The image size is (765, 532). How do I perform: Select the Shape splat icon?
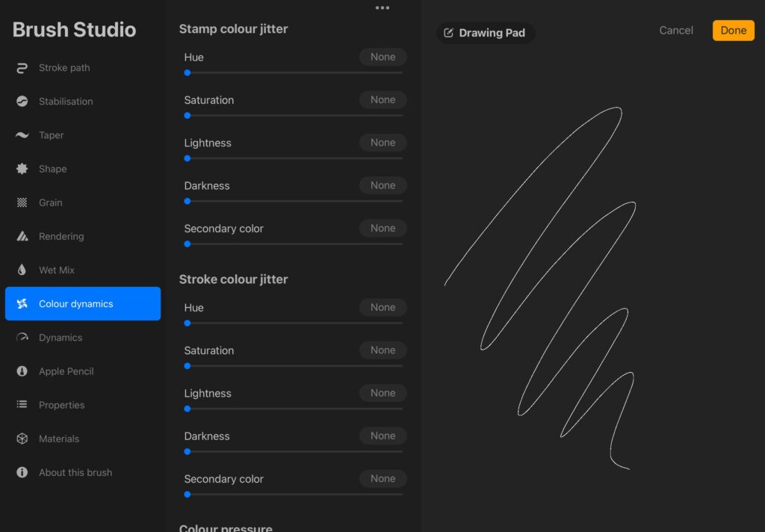click(x=22, y=169)
